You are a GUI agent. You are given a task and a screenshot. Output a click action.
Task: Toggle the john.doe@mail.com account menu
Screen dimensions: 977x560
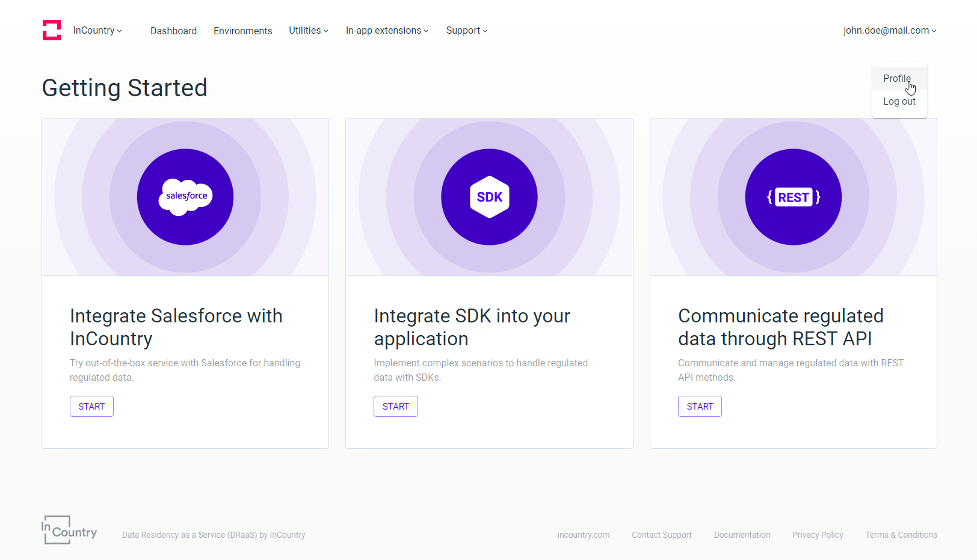pyautogui.click(x=889, y=31)
